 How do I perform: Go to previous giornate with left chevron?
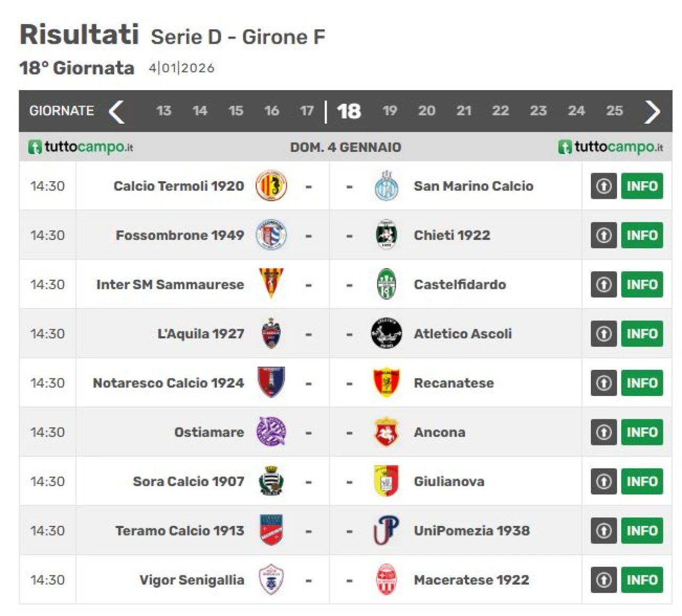point(117,111)
